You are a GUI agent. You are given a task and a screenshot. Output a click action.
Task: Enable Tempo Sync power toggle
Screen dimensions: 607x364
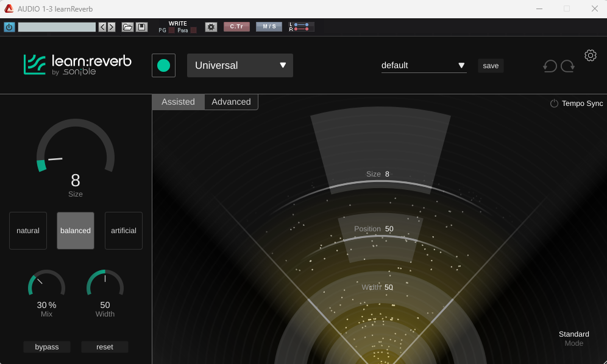pos(554,103)
